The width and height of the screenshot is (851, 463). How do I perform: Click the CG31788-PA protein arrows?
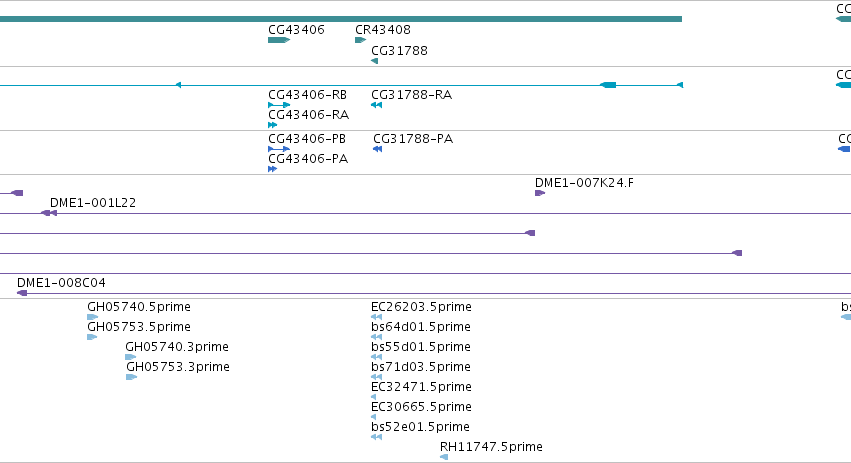point(378,149)
